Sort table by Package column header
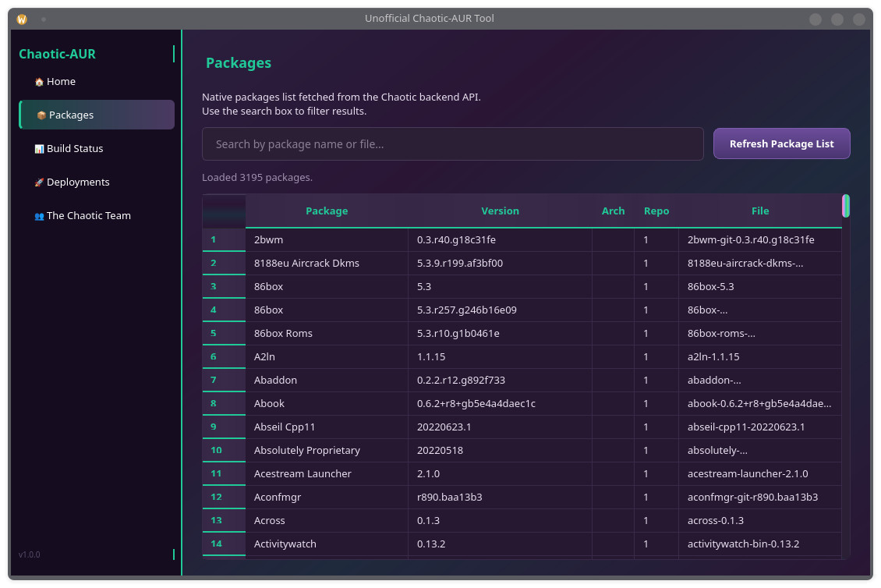The height and width of the screenshot is (588, 881). click(x=327, y=211)
